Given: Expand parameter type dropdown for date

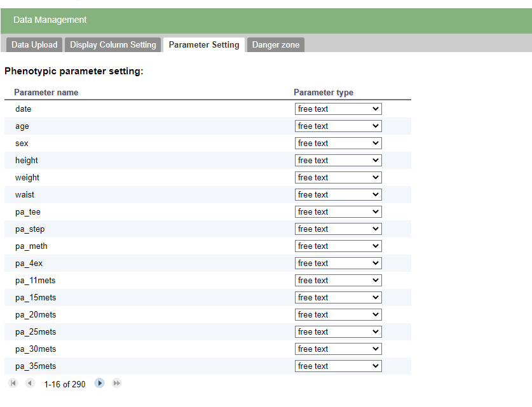Looking at the screenshot, I should pyautogui.click(x=338, y=109).
